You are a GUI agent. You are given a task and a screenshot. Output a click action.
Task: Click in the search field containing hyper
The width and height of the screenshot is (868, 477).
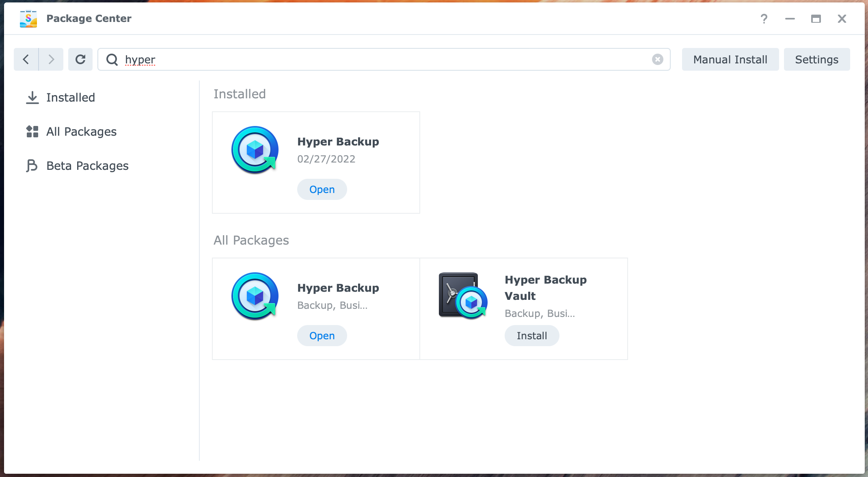[x=384, y=59]
